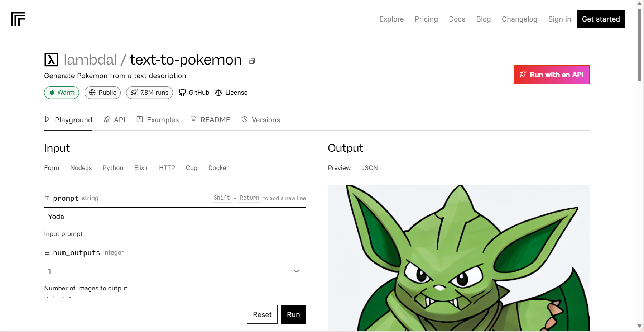This screenshot has height=332, width=644.
Task: Open the lambdal author link
Action: click(90, 60)
